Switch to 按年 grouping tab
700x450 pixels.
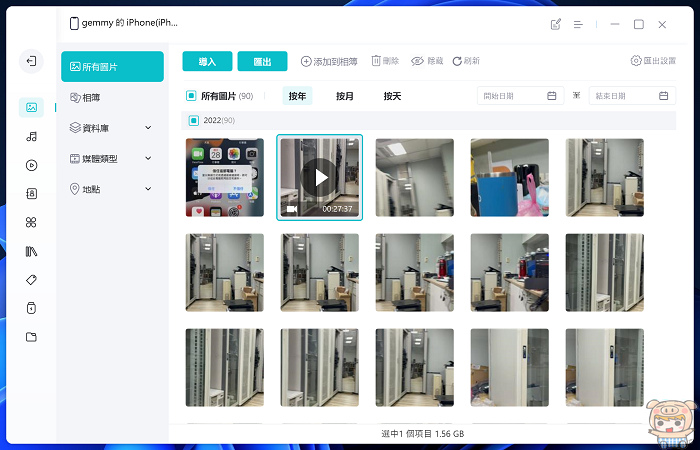point(297,96)
